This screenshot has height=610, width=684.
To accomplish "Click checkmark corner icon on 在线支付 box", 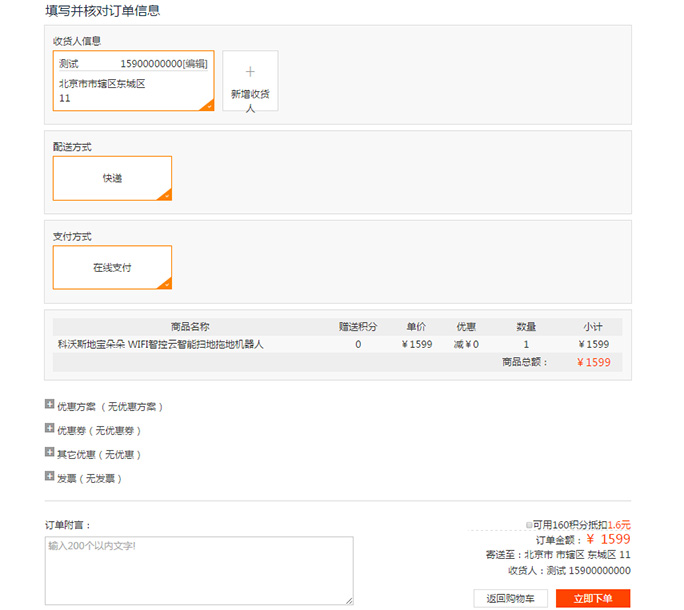I will (165, 283).
